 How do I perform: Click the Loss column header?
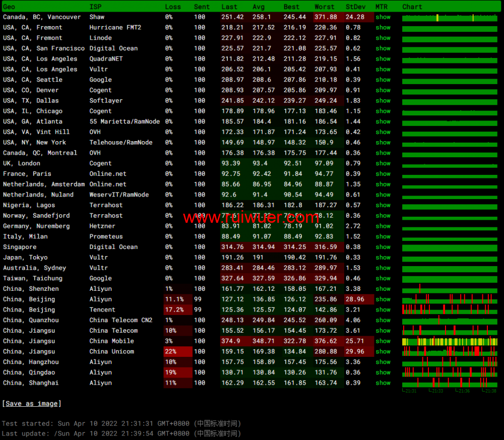pos(173,7)
